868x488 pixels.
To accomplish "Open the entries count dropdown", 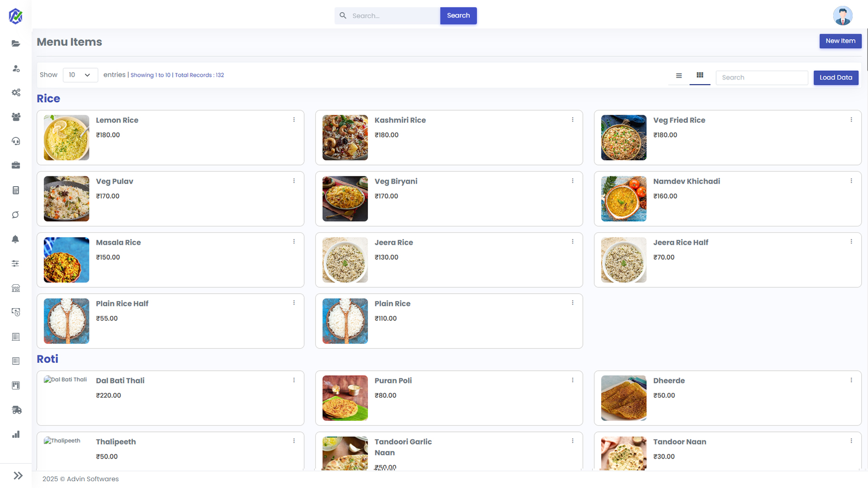I will click(80, 75).
